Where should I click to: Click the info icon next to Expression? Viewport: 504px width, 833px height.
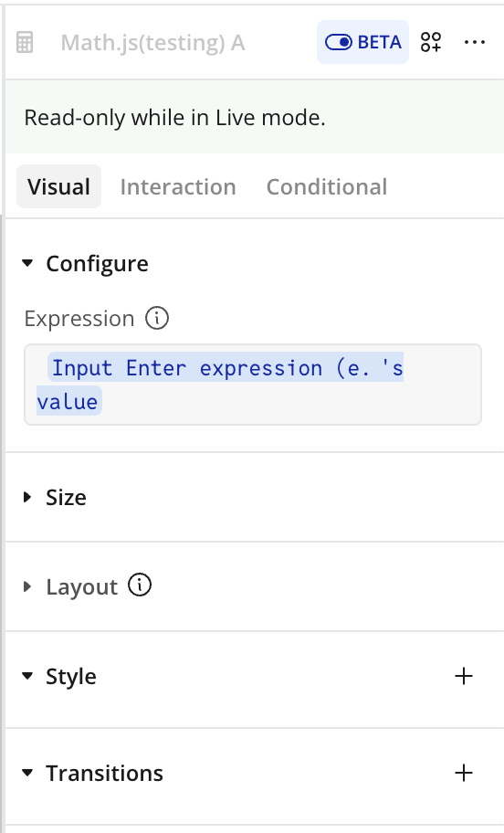[157, 318]
